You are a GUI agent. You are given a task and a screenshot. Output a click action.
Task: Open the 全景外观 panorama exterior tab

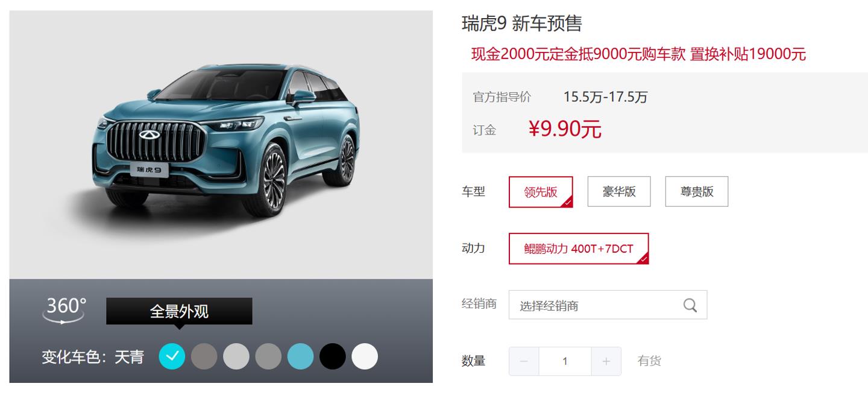[x=179, y=312]
